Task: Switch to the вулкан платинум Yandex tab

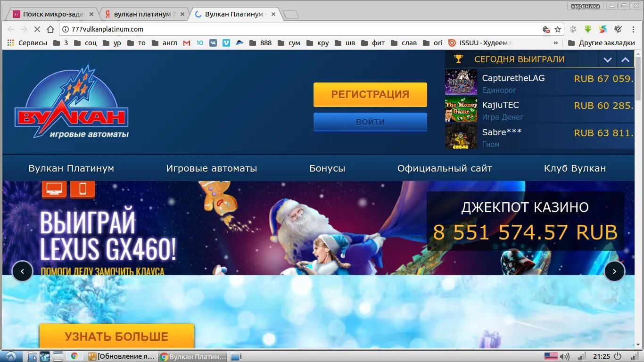Action: pos(144,14)
